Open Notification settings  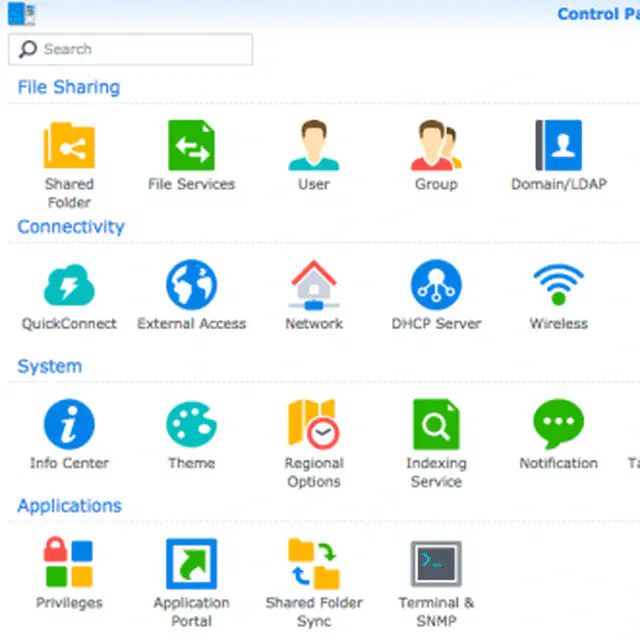point(558,426)
